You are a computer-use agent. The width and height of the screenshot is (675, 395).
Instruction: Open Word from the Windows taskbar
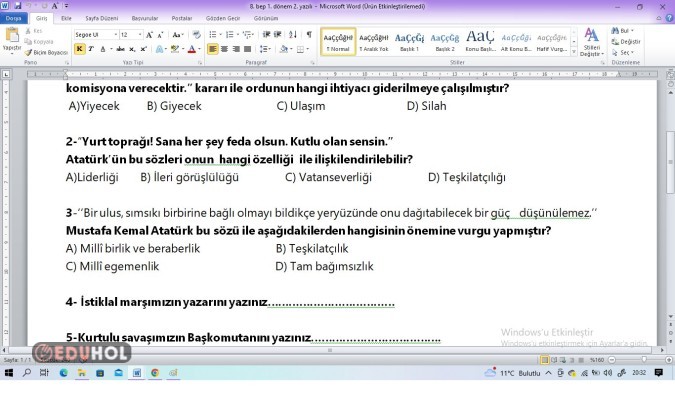[136, 373]
